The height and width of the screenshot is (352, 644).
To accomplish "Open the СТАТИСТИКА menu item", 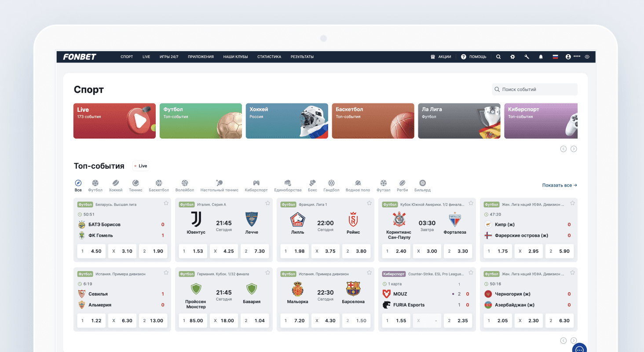I will point(269,57).
